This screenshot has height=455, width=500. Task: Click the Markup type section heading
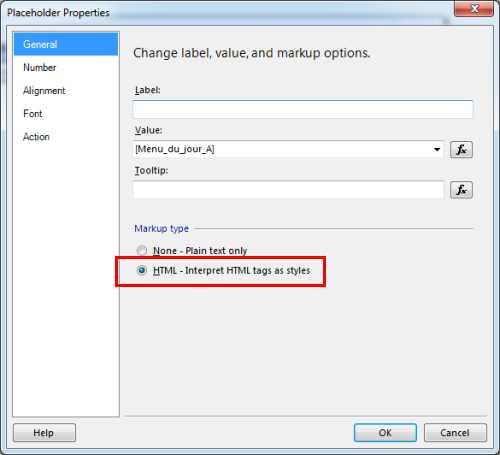click(x=161, y=229)
